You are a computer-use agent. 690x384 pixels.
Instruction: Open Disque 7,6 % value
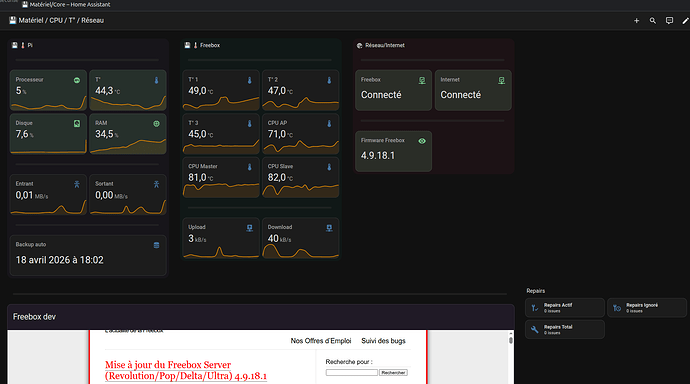pos(25,135)
